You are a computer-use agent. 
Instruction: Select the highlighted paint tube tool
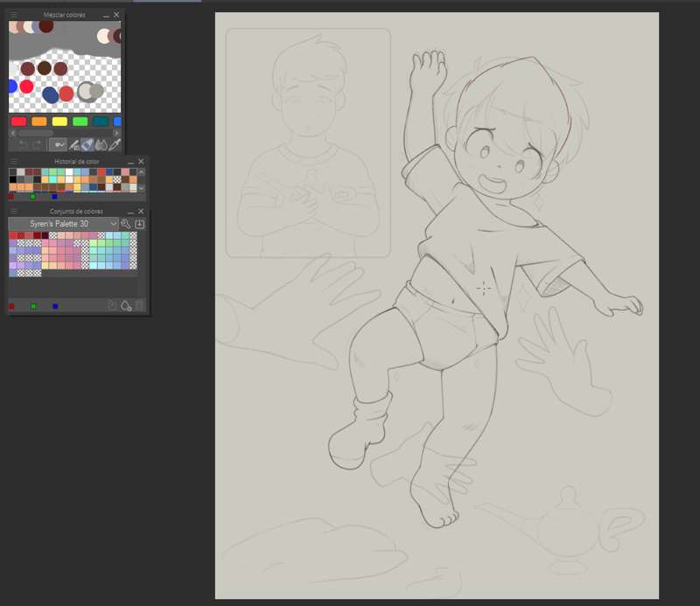(87, 144)
